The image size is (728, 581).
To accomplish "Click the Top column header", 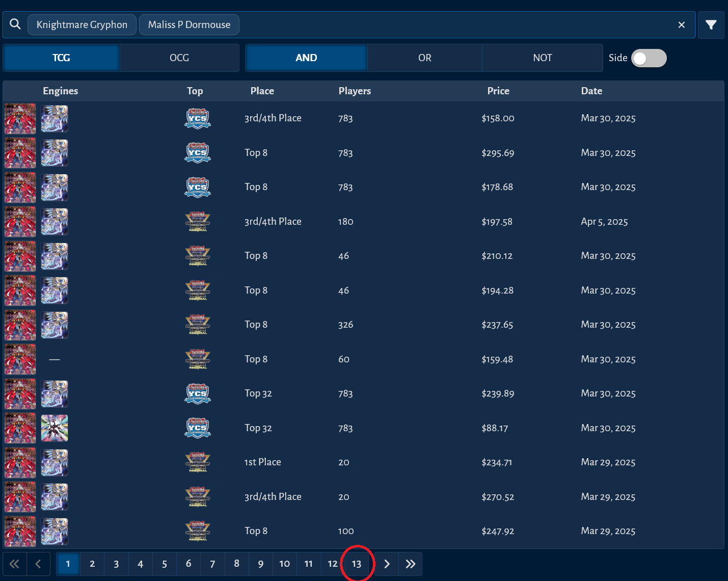I will click(x=195, y=91).
